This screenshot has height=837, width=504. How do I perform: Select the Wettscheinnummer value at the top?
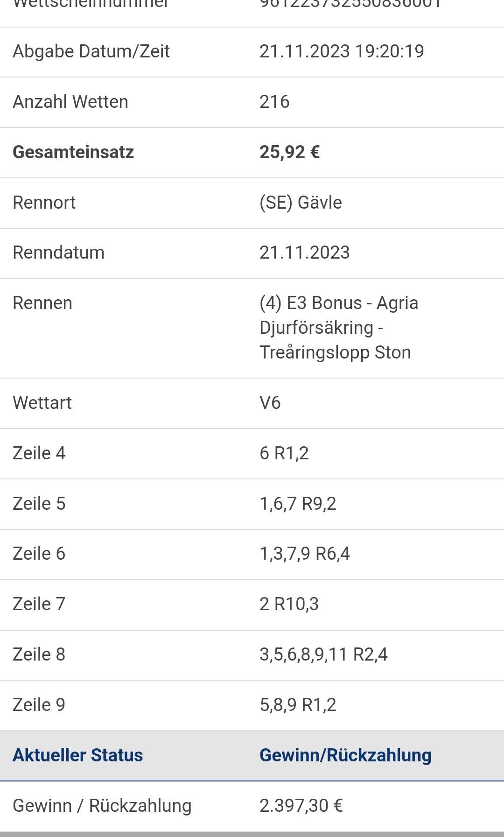coord(350,4)
